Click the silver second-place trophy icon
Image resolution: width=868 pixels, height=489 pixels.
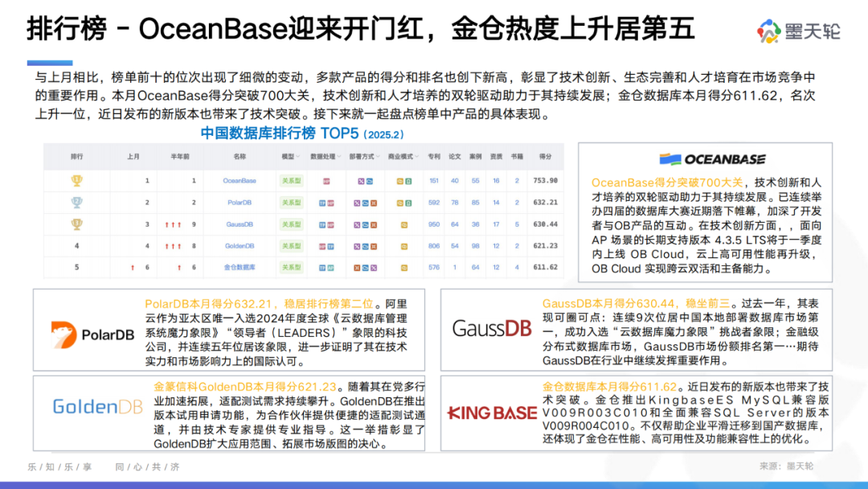(77, 202)
